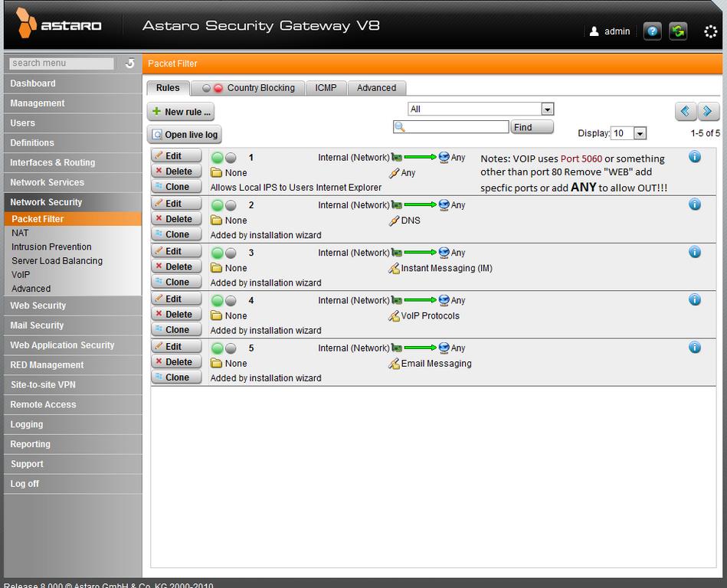727x588 pixels.
Task: Expand the Interfaces & Routing menu section
Action: pos(73,162)
